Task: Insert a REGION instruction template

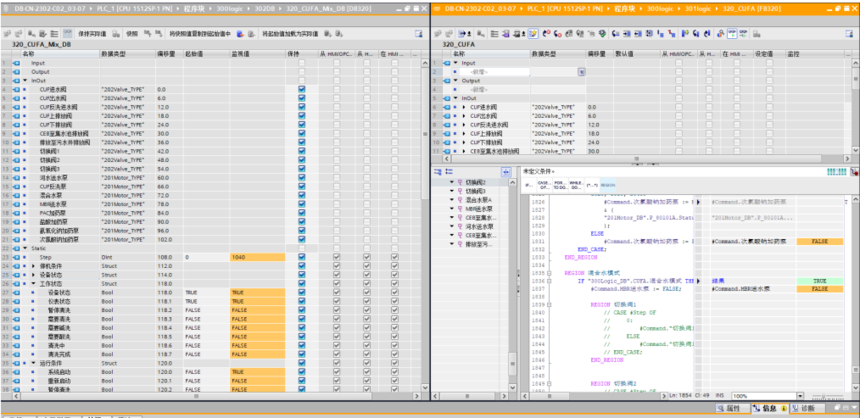Action: coord(608,184)
